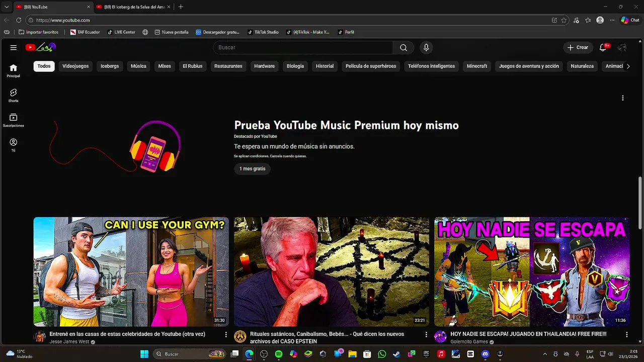Select the Teléfonos inteligentes chip
This screenshot has height=362, width=644.
tap(432, 66)
